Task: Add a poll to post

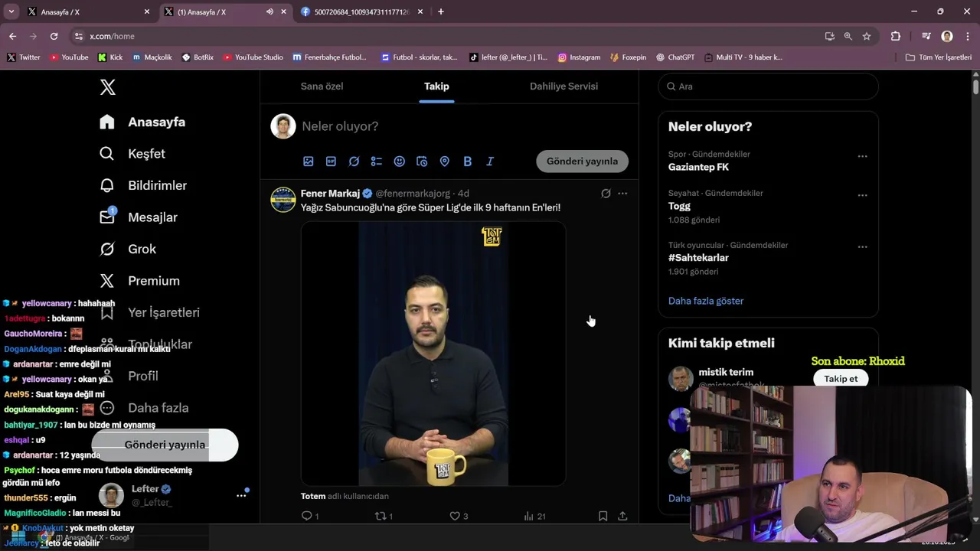Action: tap(377, 161)
